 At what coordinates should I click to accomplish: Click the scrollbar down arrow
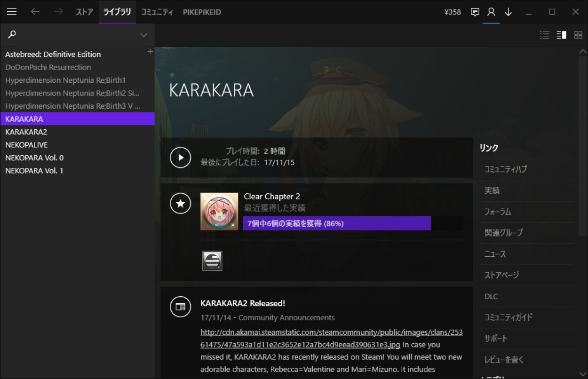tap(583, 374)
